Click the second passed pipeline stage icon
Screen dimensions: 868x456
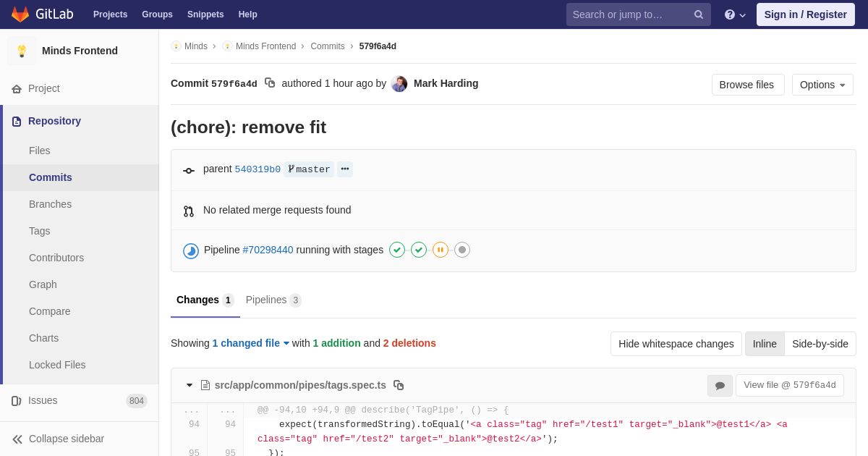(x=419, y=250)
